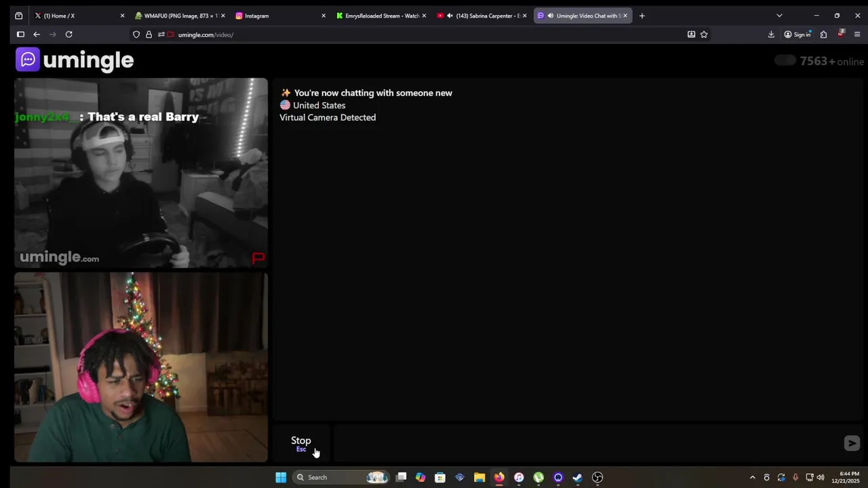868x488 pixels.
Task: Click the Stop chat button
Action: click(301, 443)
